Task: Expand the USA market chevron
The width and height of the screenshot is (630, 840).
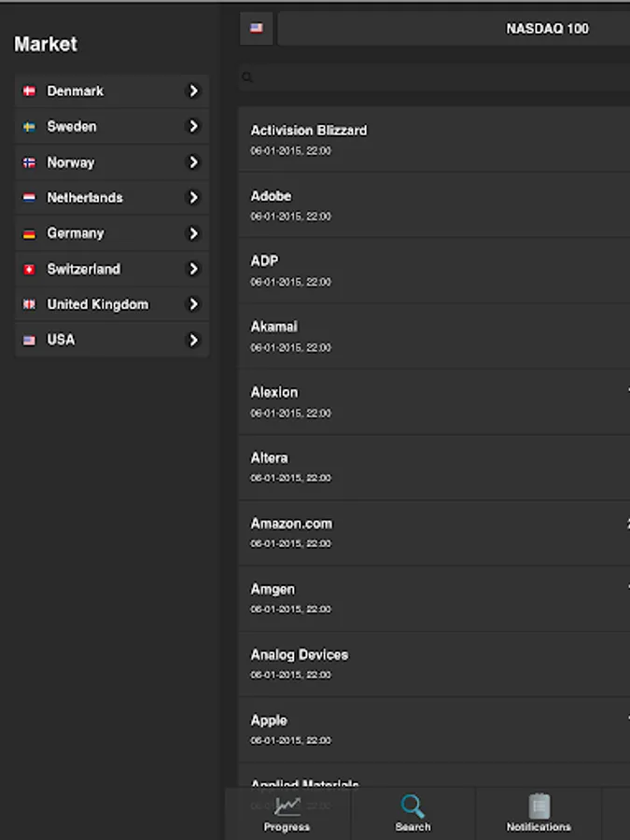Action: pyautogui.click(x=193, y=341)
